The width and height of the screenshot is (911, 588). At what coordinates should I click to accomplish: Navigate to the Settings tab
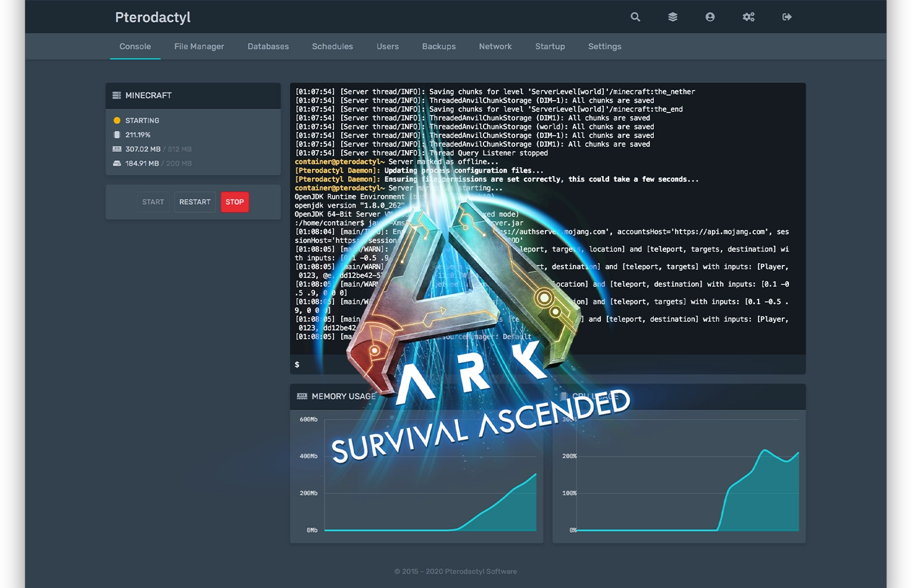coord(604,46)
